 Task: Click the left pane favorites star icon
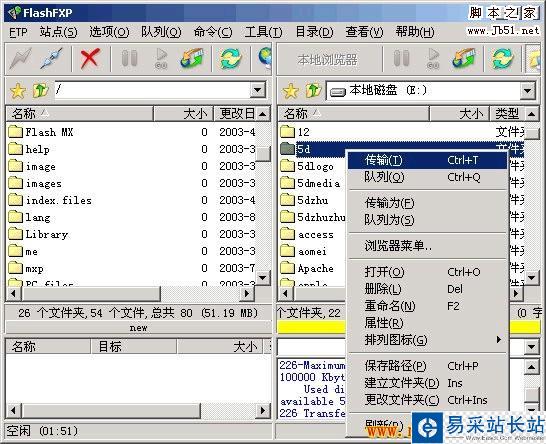click(17, 91)
